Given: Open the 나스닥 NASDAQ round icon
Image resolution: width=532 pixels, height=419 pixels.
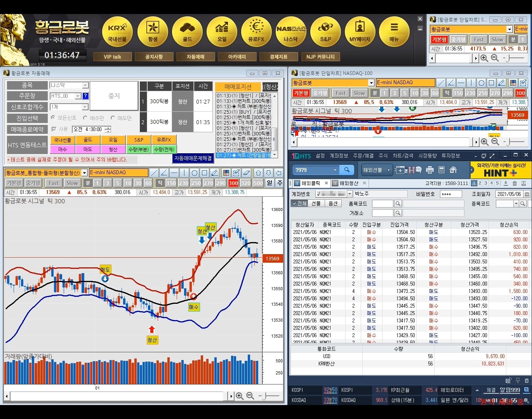Looking at the screenshot, I should coord(291,32).
